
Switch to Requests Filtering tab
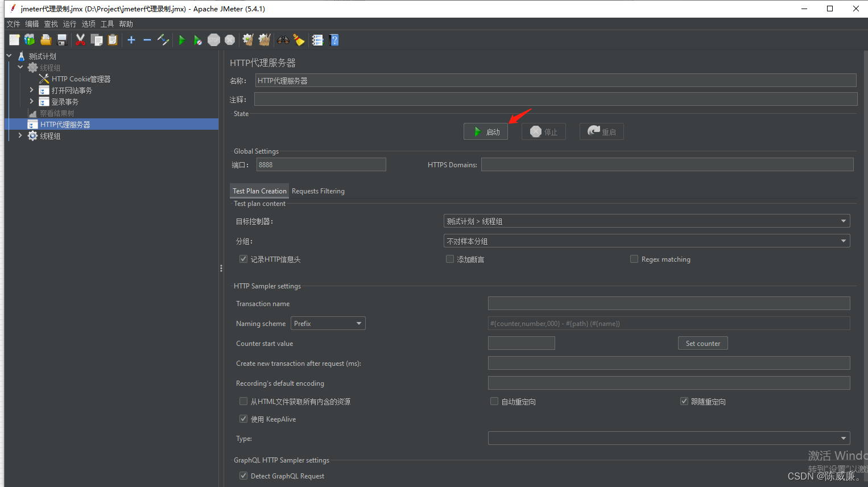click(318, 191)
